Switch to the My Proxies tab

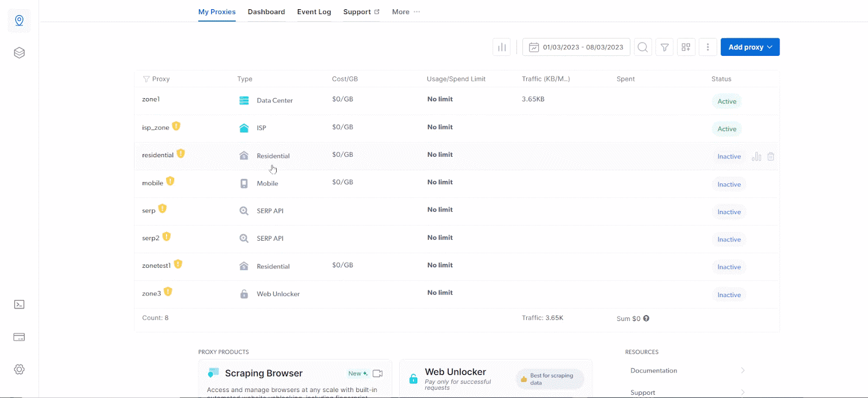(217, 12)
